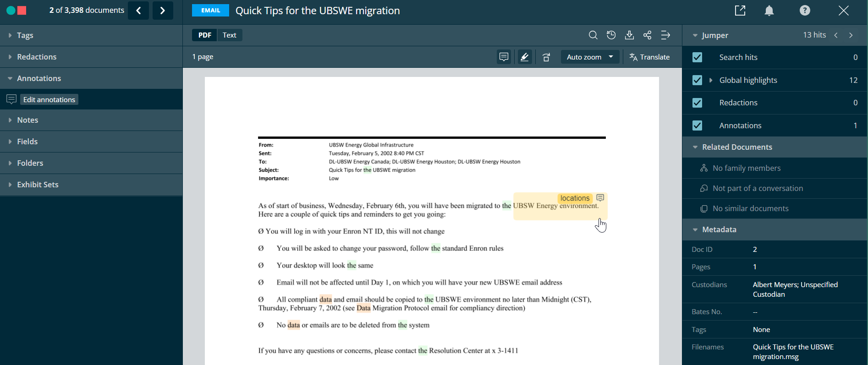Viewport: 868px width, 365px height.
Task: Open document history clock icon
Action: pos(611,35)
